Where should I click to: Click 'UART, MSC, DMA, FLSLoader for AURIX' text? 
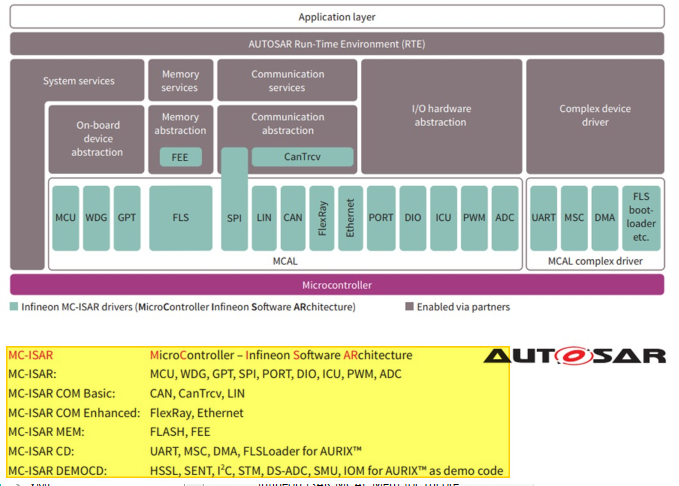(x=255, y=451)
